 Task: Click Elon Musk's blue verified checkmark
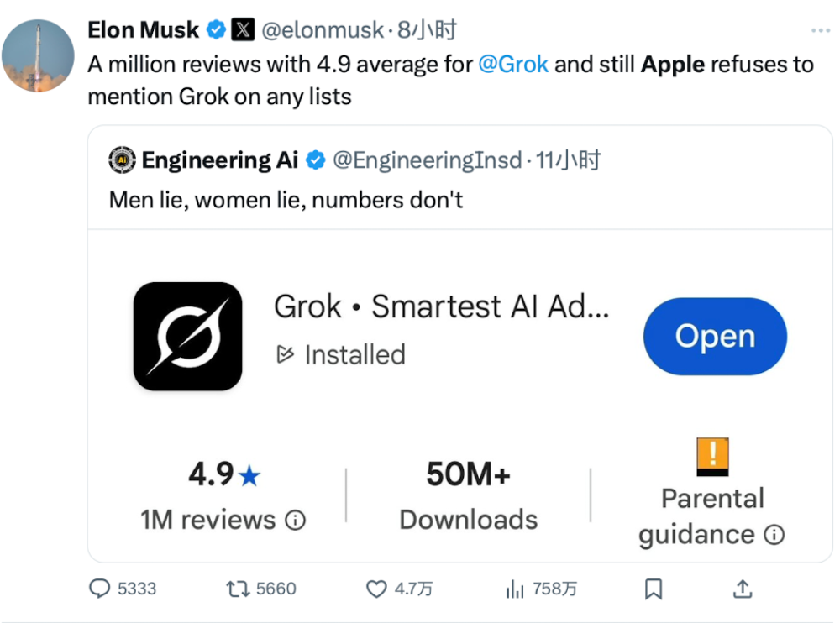click(216, 29)
